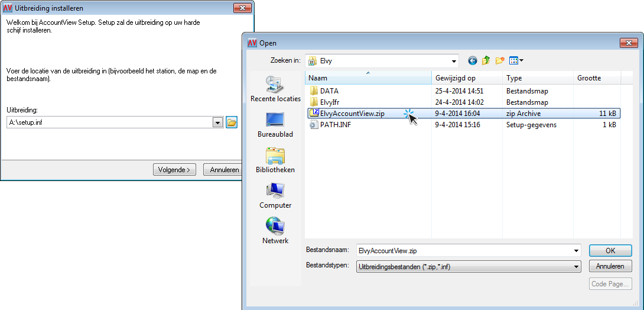Viewport: 644px width, 310px height.
Task: Click the 9-4-2014 16:04 date cell
Action: [x=457, y=113]
